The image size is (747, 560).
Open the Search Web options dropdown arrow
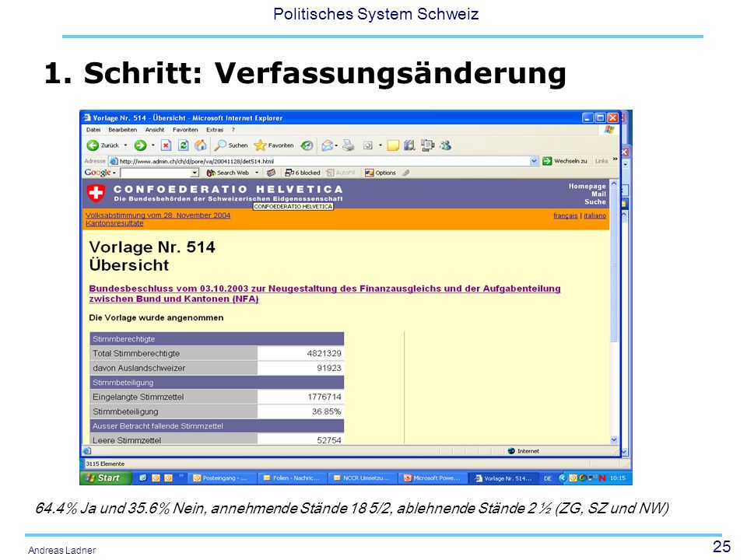pos(257,173)
